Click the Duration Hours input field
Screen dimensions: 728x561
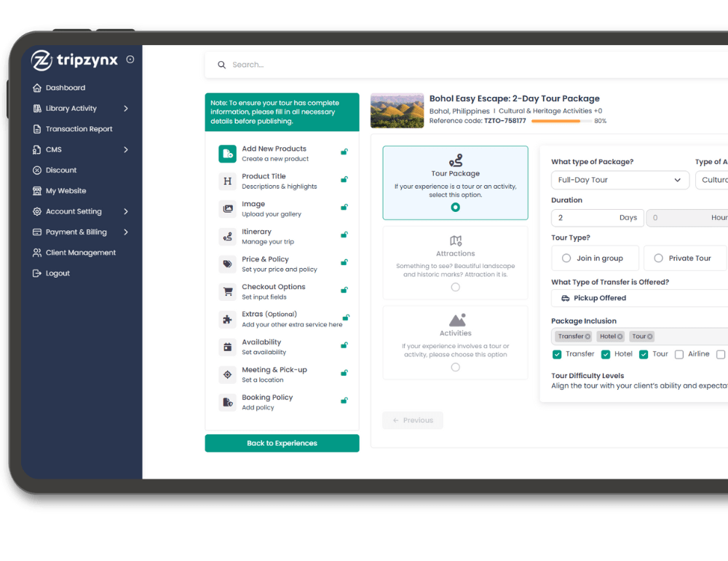click(x=687, y=218)
